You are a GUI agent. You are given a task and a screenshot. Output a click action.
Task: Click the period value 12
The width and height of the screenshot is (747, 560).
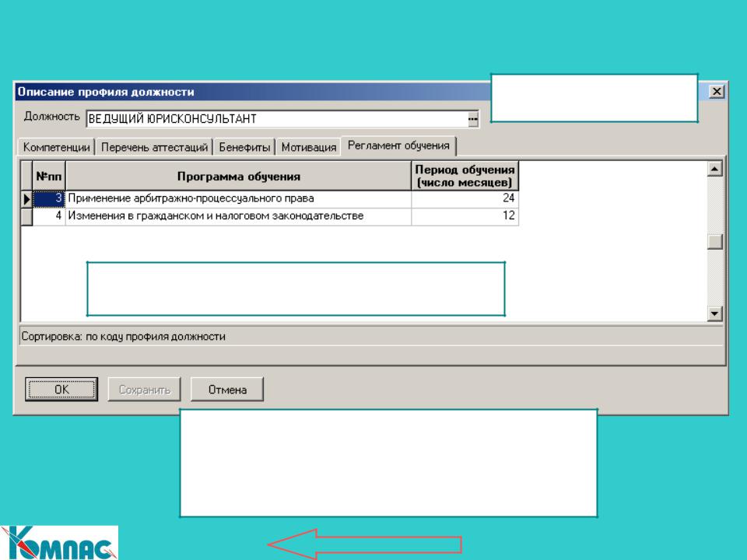tap(465, 215)
